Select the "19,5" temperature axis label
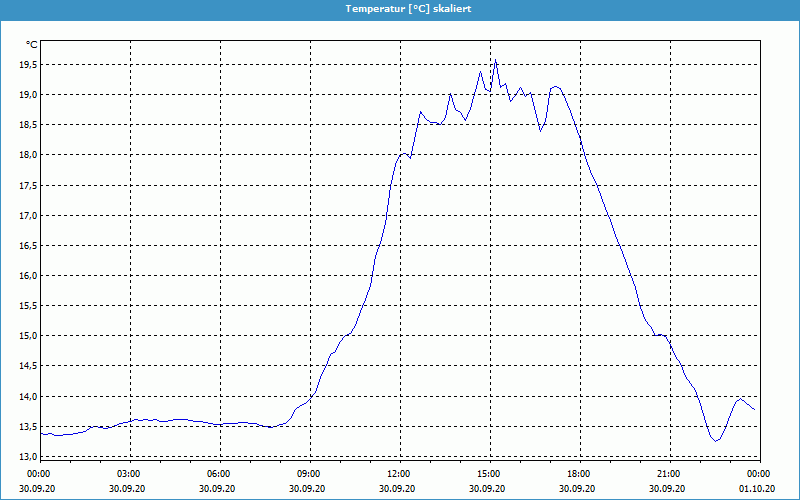 (x=29, y=65)
